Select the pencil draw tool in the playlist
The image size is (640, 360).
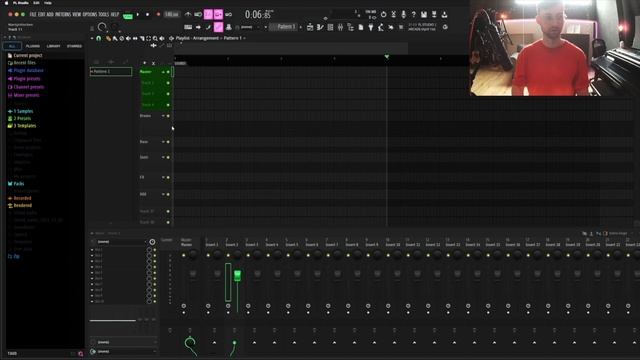108,38
